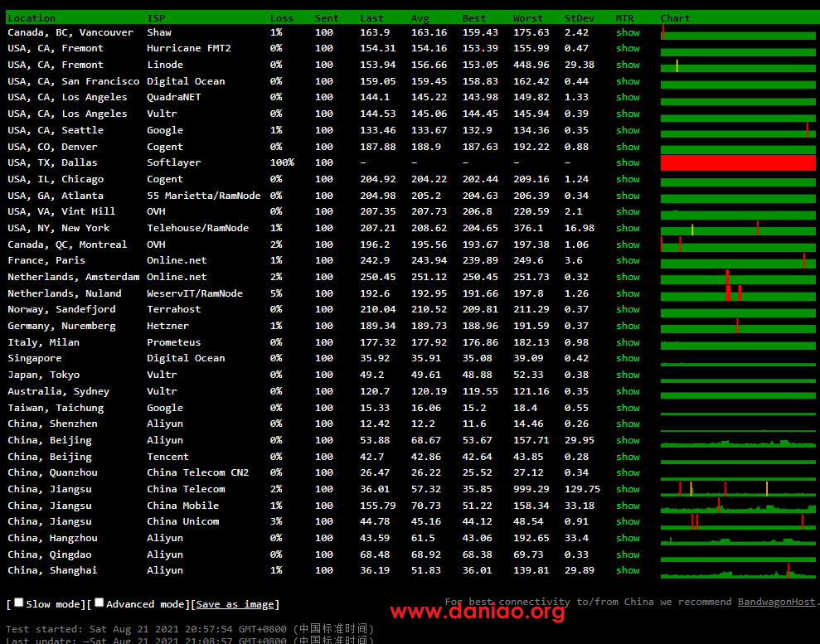The height and width of the screenshot is (644, 820).
Task: Show MTR for Seattle Google row
Action: coord(628,130)
